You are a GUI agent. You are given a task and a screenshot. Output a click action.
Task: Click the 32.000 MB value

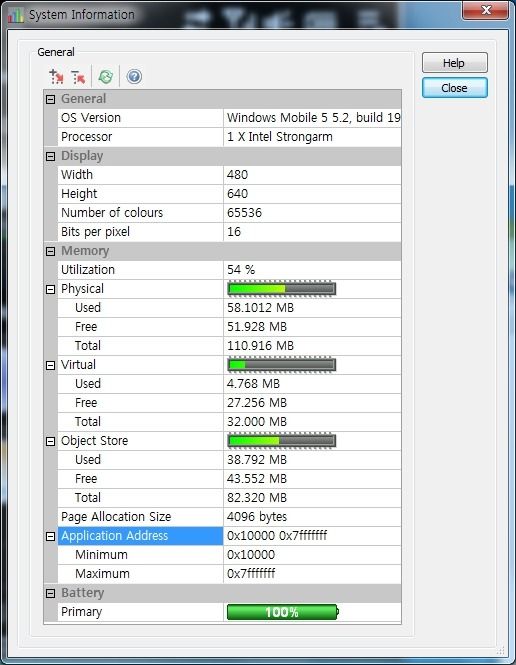(257, 422)
